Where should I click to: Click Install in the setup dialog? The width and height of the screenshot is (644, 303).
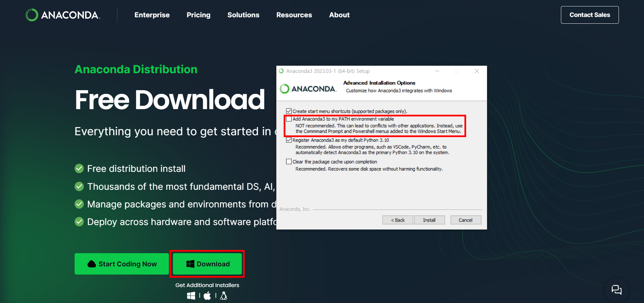(x=429, y=220)
